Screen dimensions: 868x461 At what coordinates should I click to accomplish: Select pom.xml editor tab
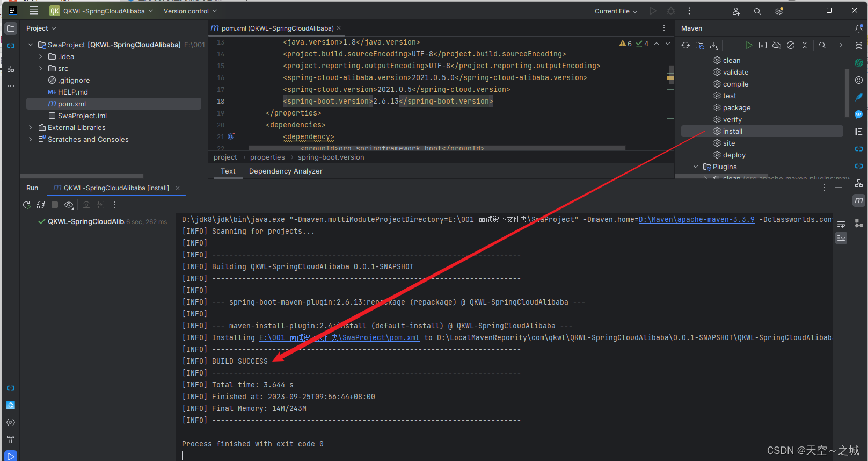[x=277, y=28]
